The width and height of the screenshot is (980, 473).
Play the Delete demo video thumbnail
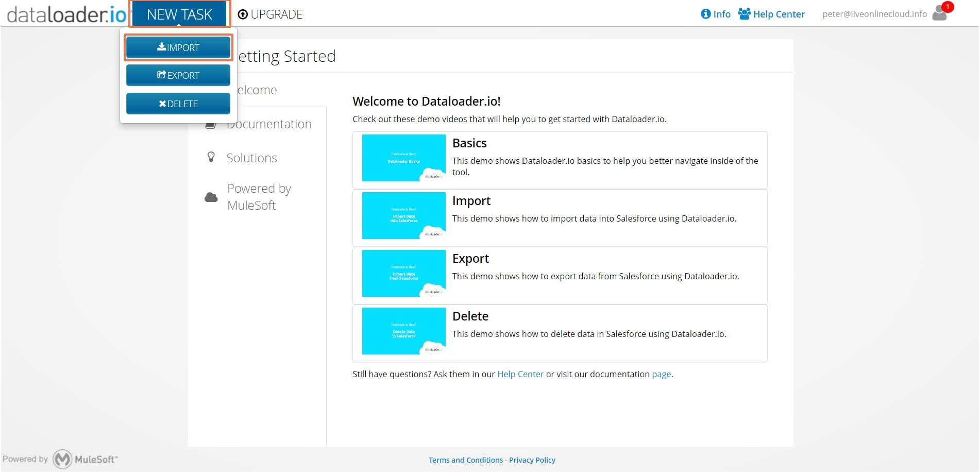(x=404, y=331)
